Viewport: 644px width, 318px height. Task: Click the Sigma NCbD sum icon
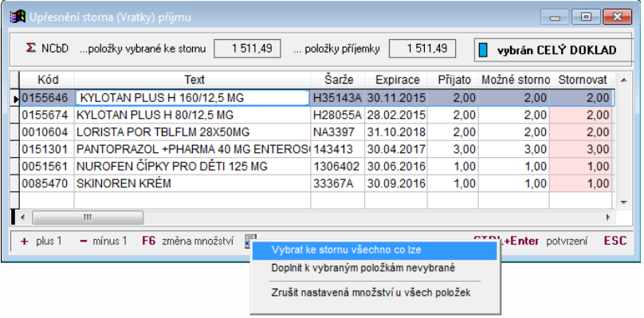(30, 49)
